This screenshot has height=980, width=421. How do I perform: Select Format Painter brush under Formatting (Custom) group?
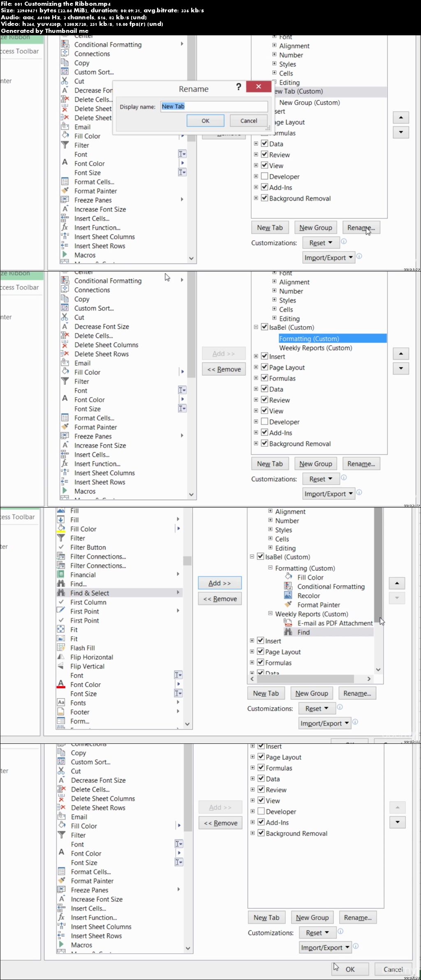pos(288,604)
